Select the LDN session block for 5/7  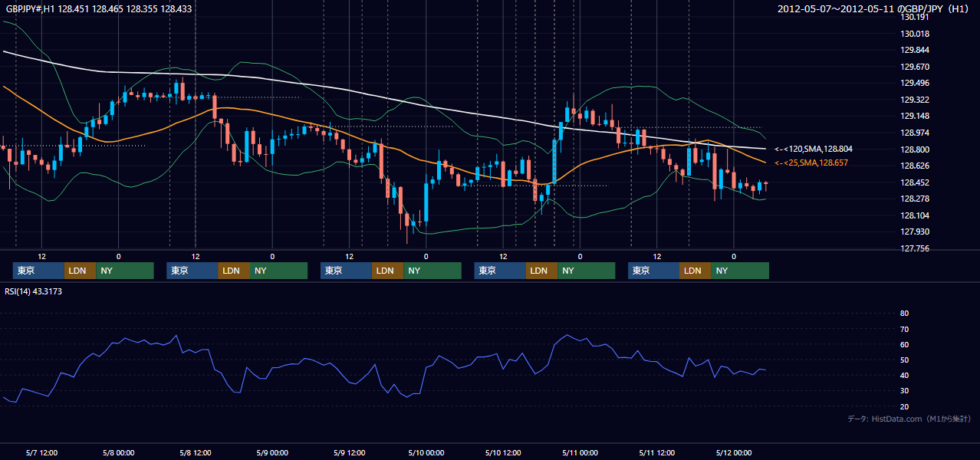80,271
